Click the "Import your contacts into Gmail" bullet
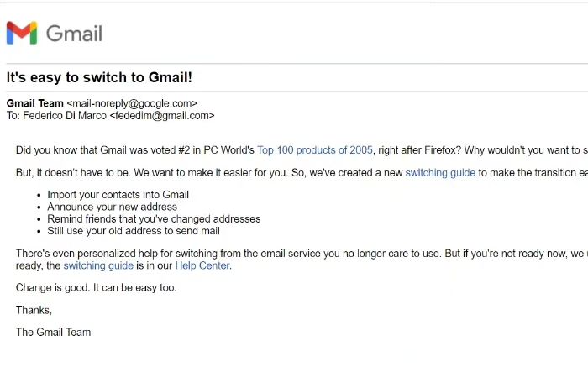The width and height of the screenshot is (588, 367). [x=118, y=195]
